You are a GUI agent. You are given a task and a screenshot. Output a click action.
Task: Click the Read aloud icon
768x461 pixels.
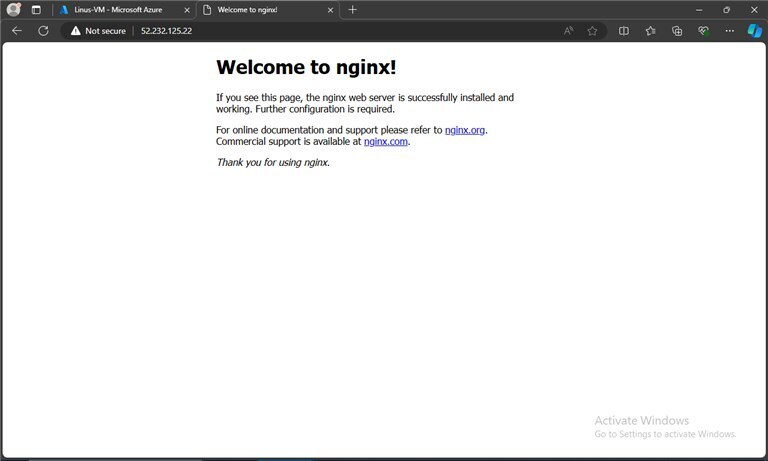point(568,31)
